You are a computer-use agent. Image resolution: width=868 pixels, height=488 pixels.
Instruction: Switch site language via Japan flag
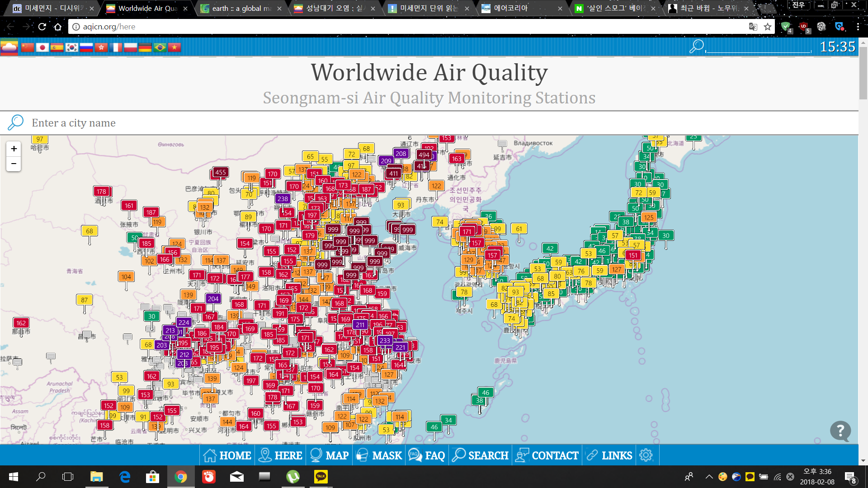(x=42, y=47)
